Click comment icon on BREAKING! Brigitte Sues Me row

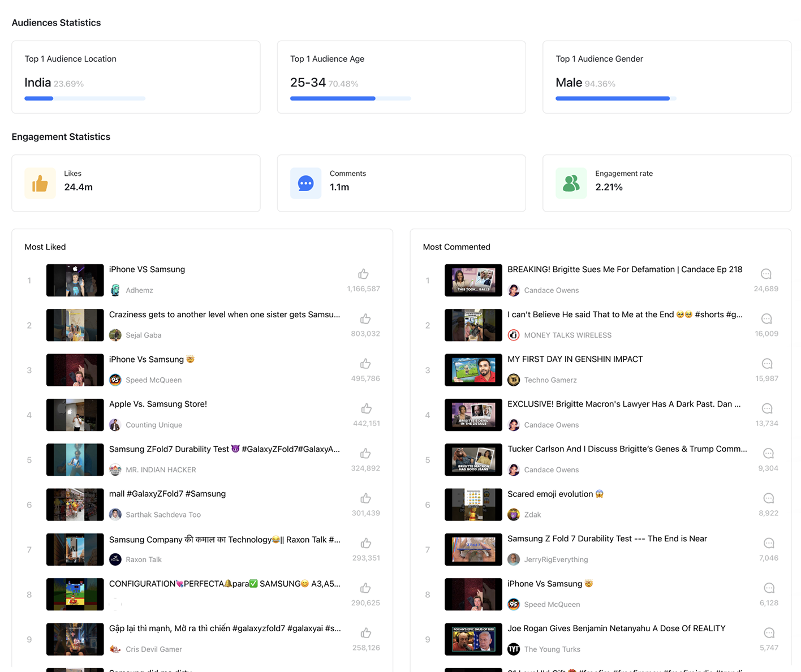(x=766, y=274)
